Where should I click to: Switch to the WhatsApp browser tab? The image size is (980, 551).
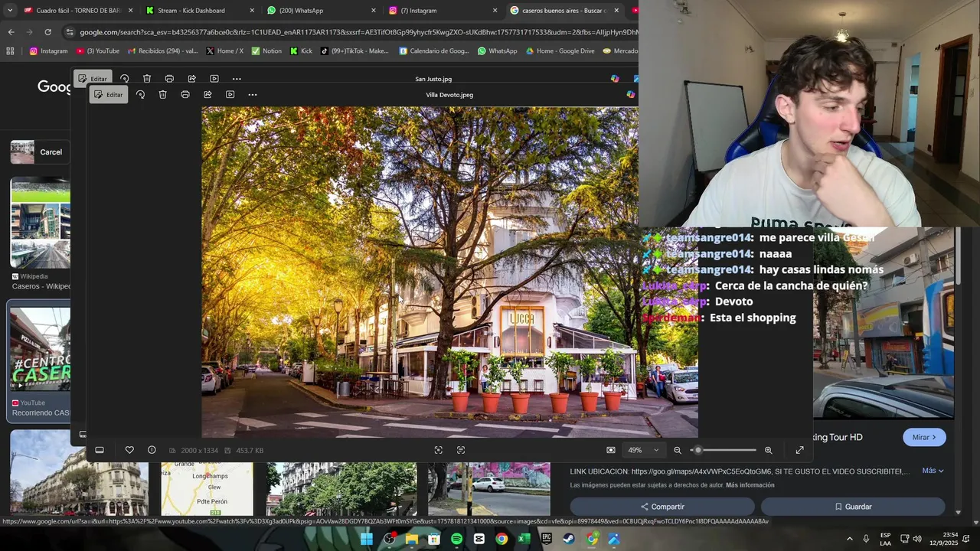click(321, 11)
